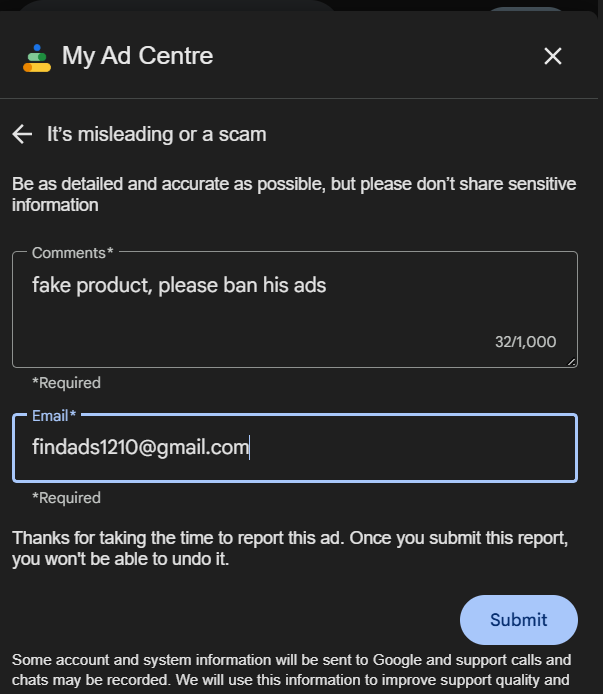Viewport: 603px width, 694px height.
Task: Click the account and system information disclaimer
Action: click(x=292, y=671)
